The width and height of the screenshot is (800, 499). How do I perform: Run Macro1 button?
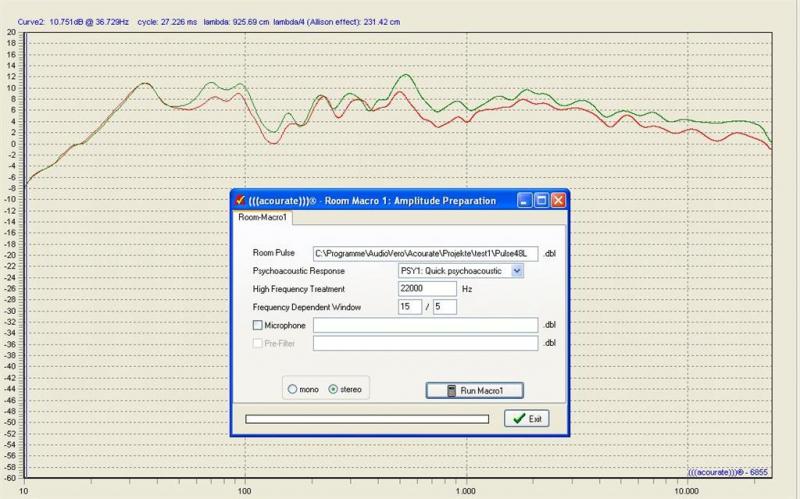coord(474,391)
